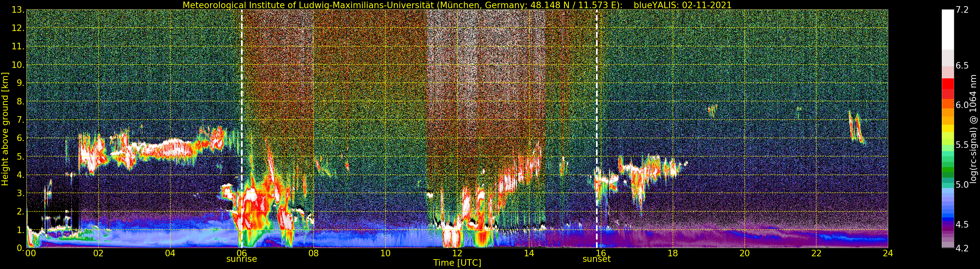The image size is (980, 269).
Task: Click the "10." height axis tick label
Action: pos(18,65)
